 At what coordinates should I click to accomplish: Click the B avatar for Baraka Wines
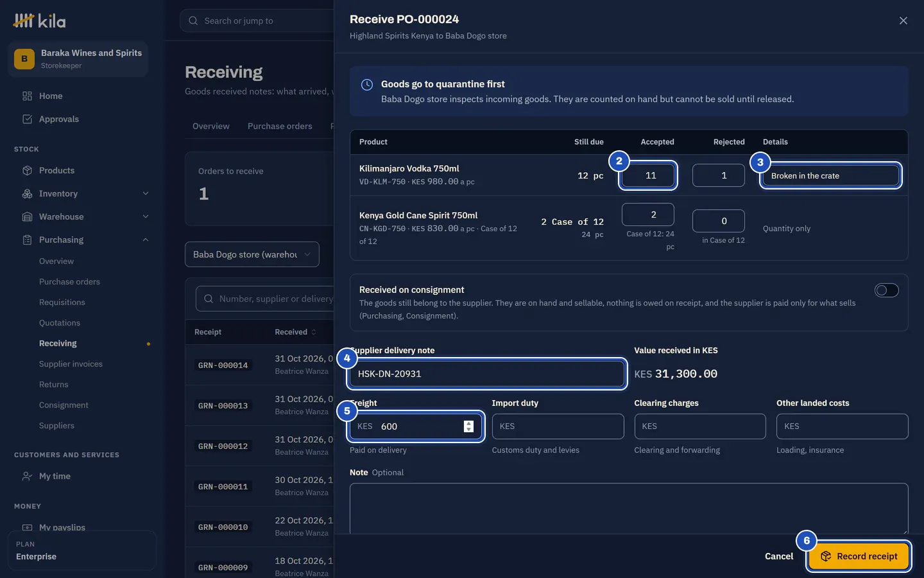click(x=24, y=59)
